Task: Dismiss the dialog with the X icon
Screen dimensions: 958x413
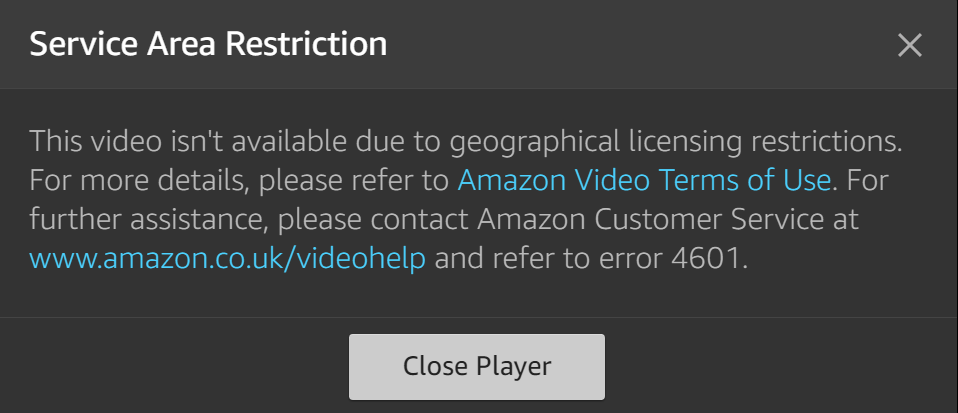Action: pos(909,45)
